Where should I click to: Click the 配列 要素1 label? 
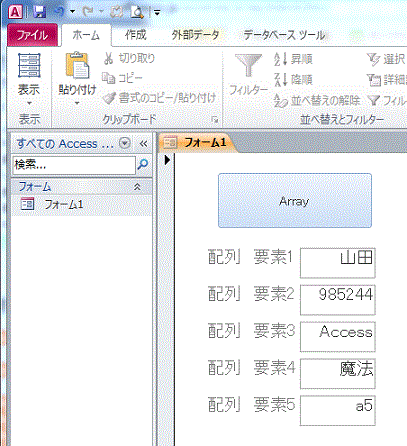click(x=250, y=258)
